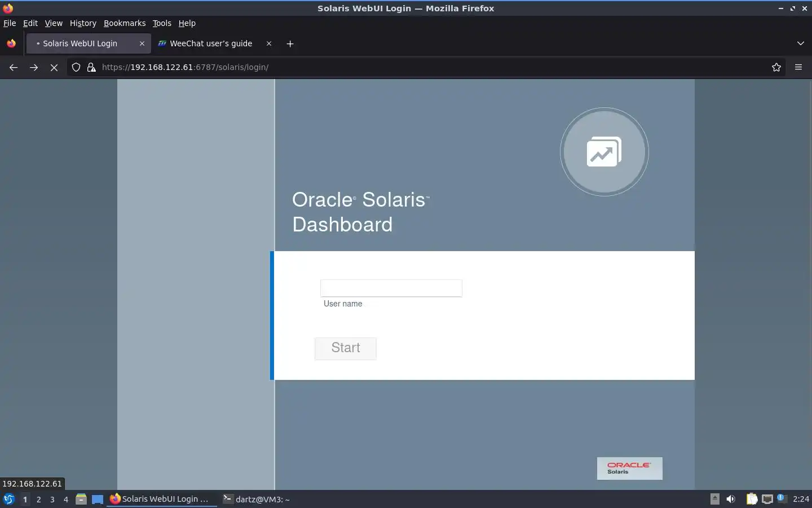The height and width of the screenshot is (508, 812).
Task: Click the update notifier tray icon
Action: (782, 498)
